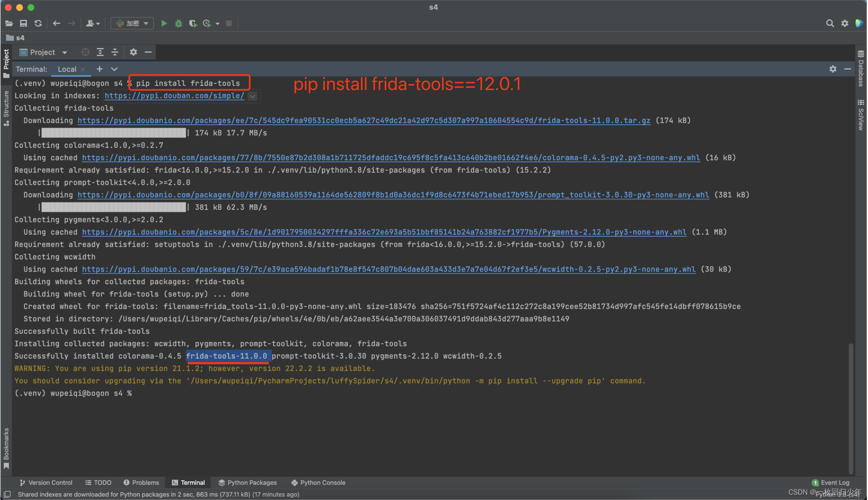Image resolution: width=868 pixels, height=500 pixels.
Task: Toggle the Structure side panel
Action: pos(6,108)
